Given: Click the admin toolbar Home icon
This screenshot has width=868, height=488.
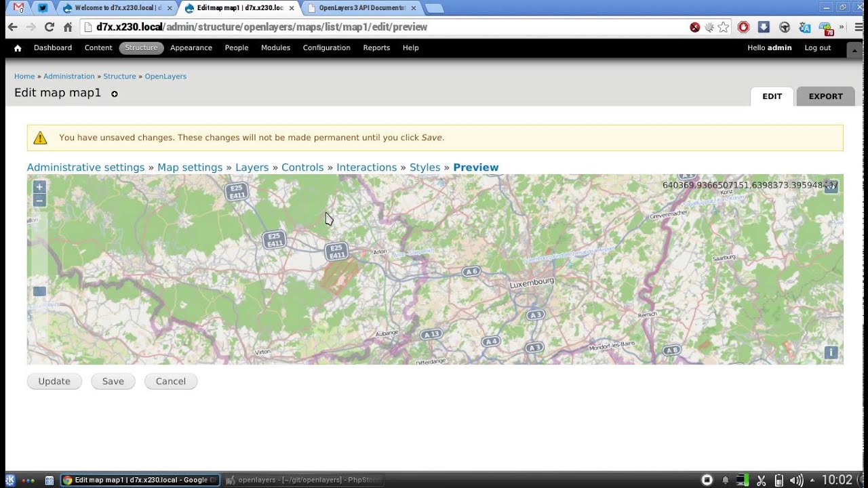Looking at the screenshot, I should coord(18,48).
